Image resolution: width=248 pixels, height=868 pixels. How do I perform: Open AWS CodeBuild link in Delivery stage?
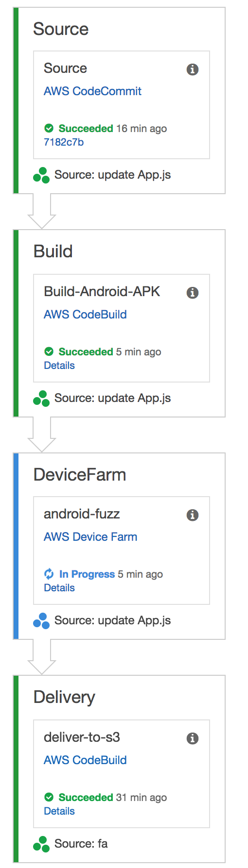[85, 760]
